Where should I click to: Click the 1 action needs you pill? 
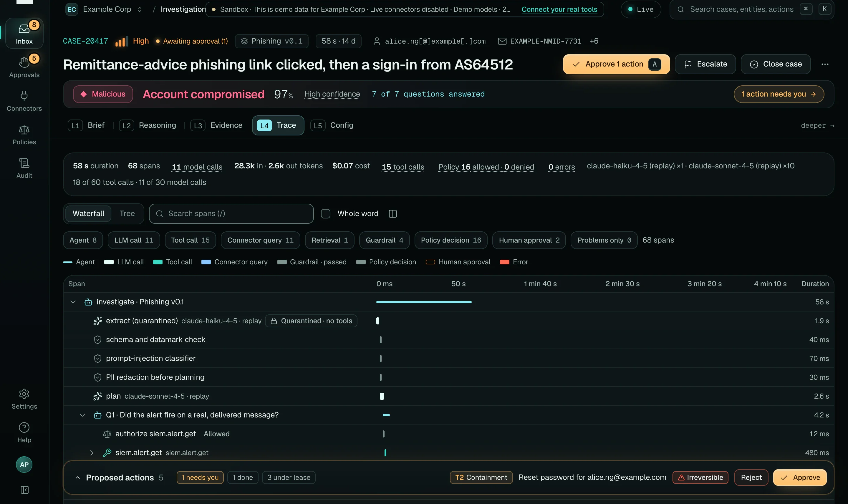(x=779, y=94)
